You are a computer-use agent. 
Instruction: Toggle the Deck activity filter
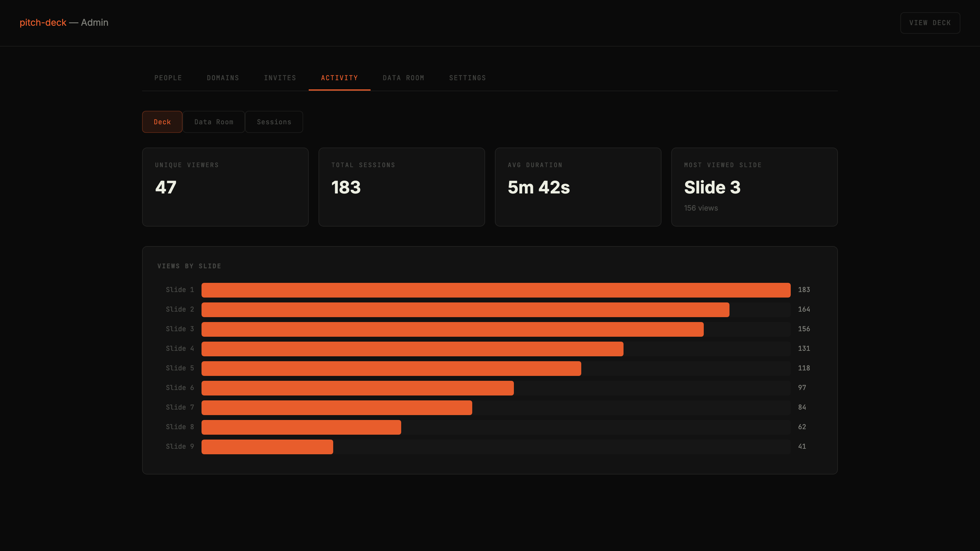162,122
